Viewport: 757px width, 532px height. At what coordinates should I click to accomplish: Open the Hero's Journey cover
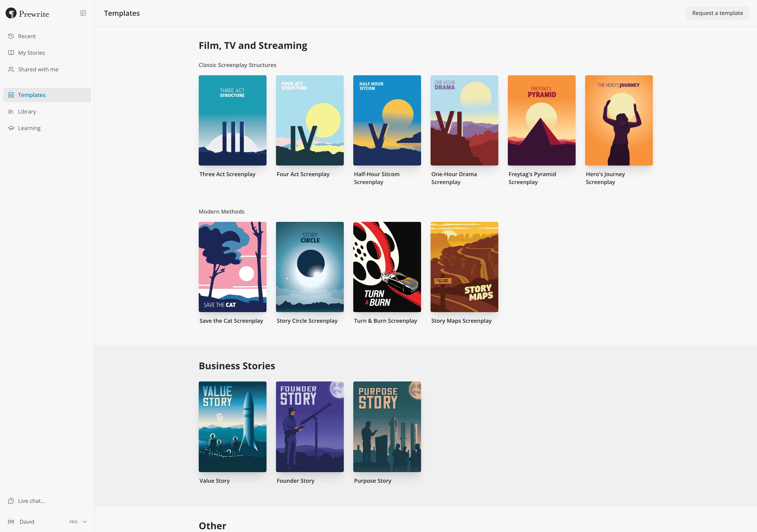point(619,120)
